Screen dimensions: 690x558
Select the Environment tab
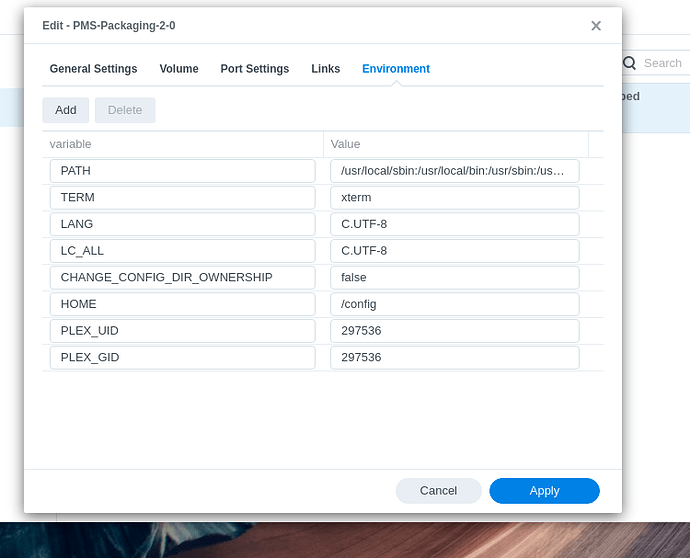point(396,69)
